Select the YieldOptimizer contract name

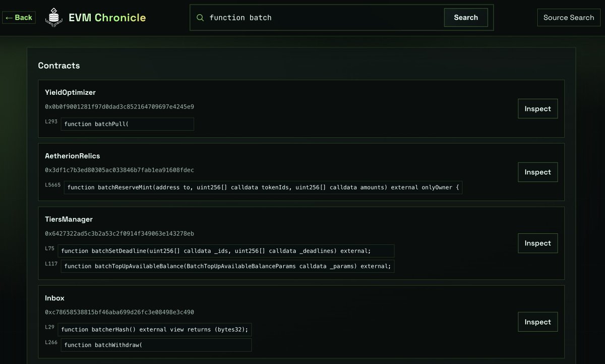[70, 93]
